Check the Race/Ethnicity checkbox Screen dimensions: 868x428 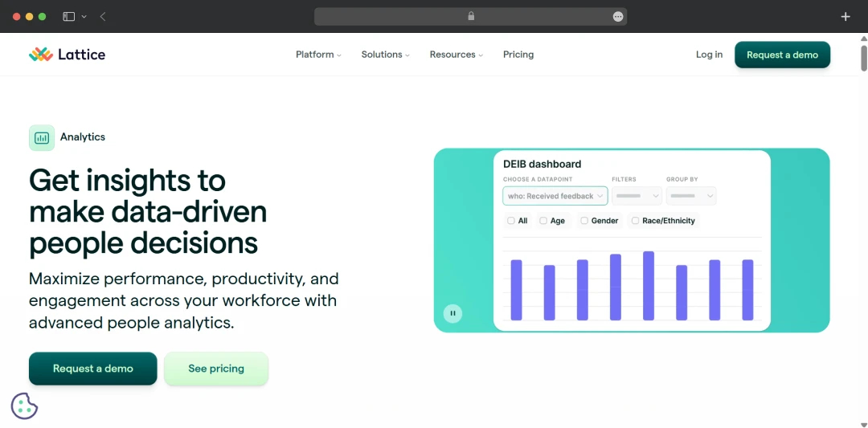tap(636, 221)
